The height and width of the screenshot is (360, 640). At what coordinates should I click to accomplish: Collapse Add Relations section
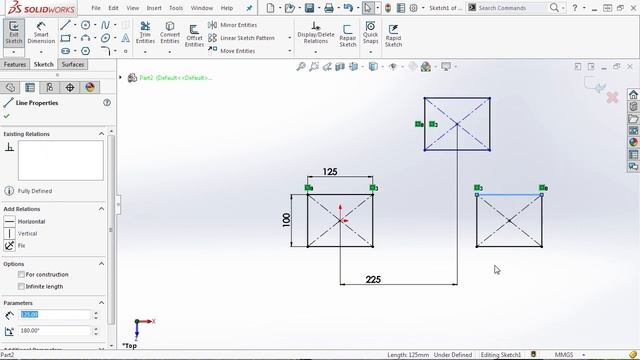click(101, 209)
